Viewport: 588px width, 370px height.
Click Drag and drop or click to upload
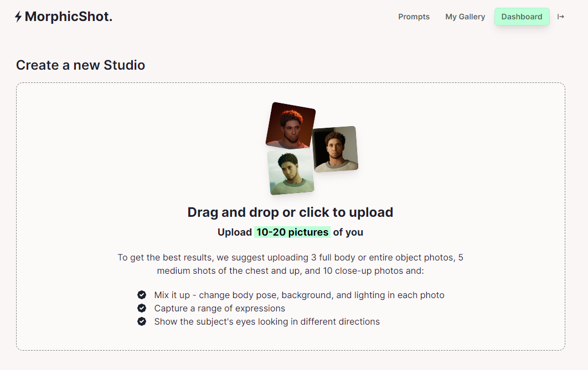point(290,212)
